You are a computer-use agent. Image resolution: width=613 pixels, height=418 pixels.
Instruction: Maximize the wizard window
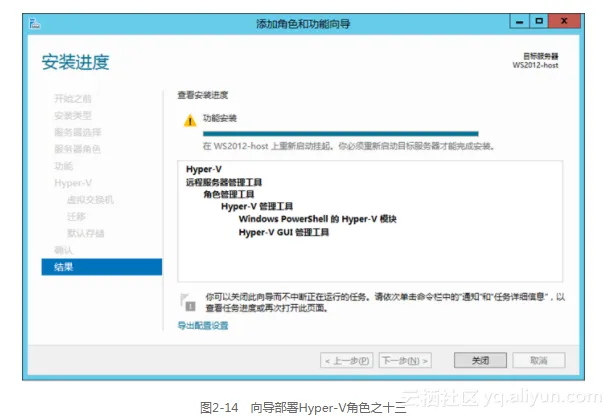click(x=539, y=21)
